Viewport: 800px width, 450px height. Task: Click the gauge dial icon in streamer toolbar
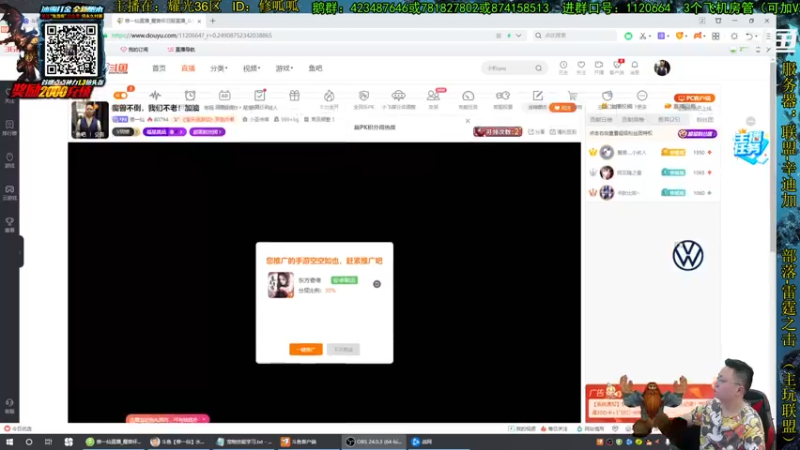(x=468, y=95)
